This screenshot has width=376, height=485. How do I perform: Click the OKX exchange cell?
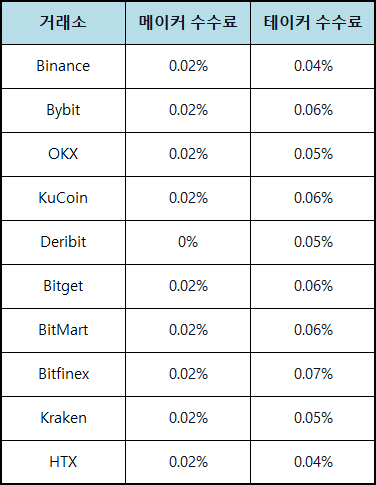(x=63, y=154)
